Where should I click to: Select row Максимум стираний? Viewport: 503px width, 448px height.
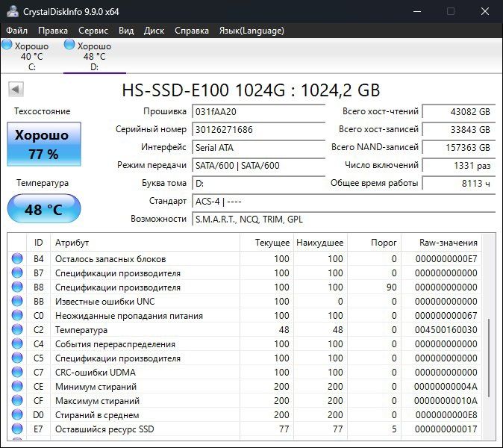coord(245,400)
